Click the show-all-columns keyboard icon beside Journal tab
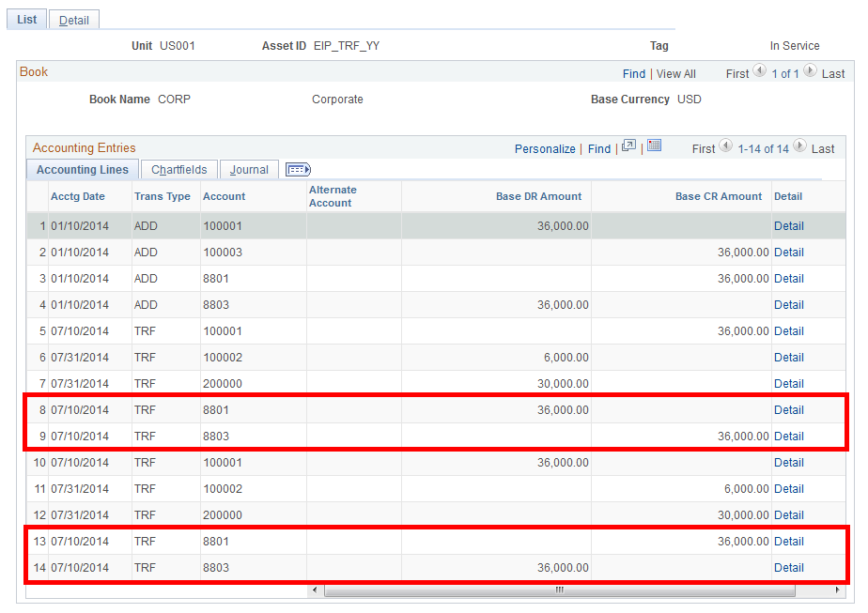 pyautogui.click(x=298, y=169)
